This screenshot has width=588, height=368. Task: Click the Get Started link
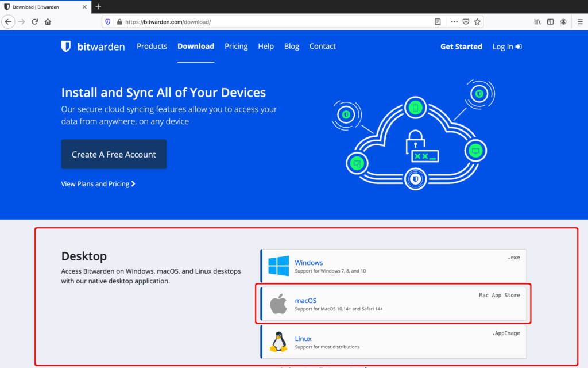coord(461,47)
